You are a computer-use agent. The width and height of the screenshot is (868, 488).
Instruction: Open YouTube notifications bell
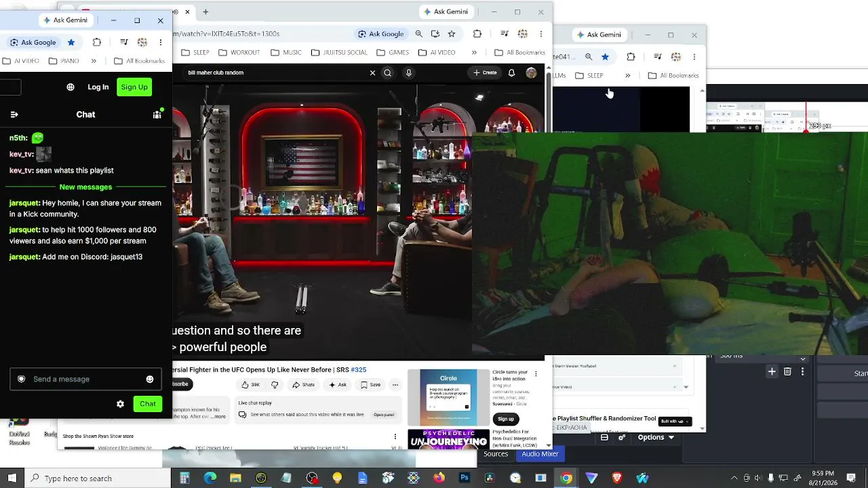click(x=511, y=73)
